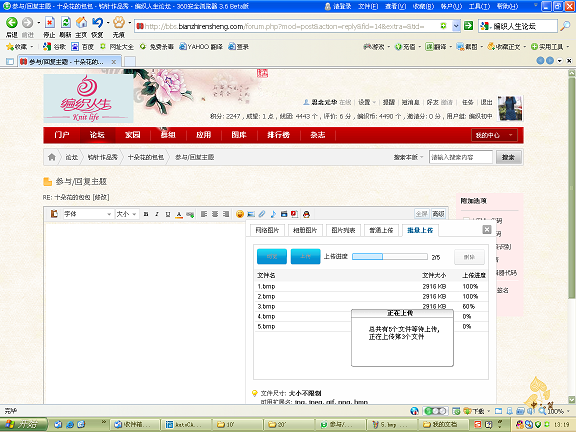This screenshot has width=576, height=432.
Task: Switch to the Normal Upload tab
Action: 381,230
